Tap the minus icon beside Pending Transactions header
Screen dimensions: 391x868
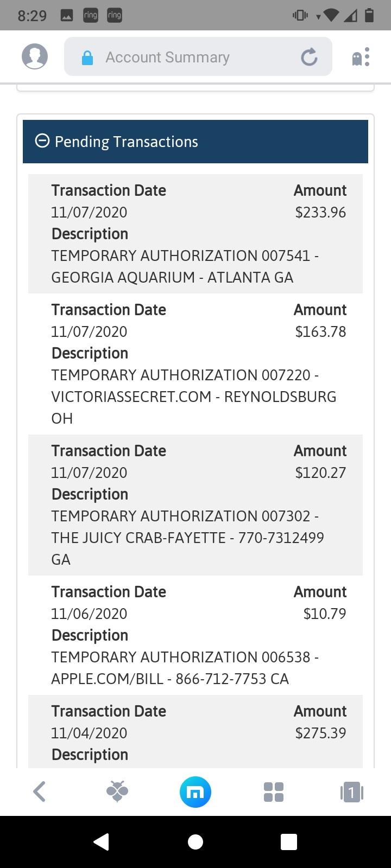(42, 141)
